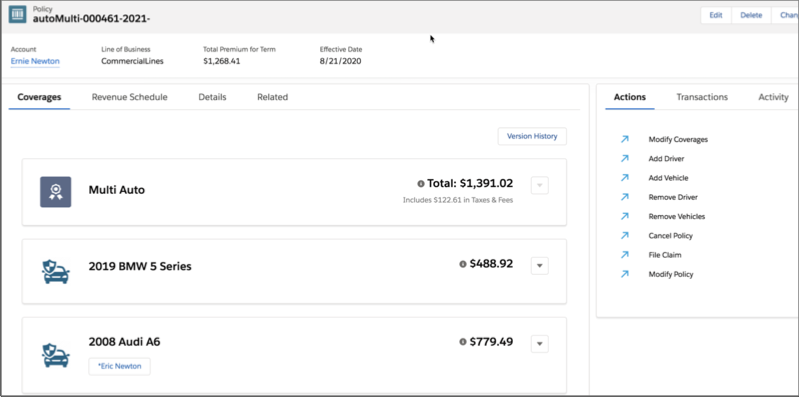
Task: Click arrow icon beside Modify Policy
Action: [x=625, y=274]
